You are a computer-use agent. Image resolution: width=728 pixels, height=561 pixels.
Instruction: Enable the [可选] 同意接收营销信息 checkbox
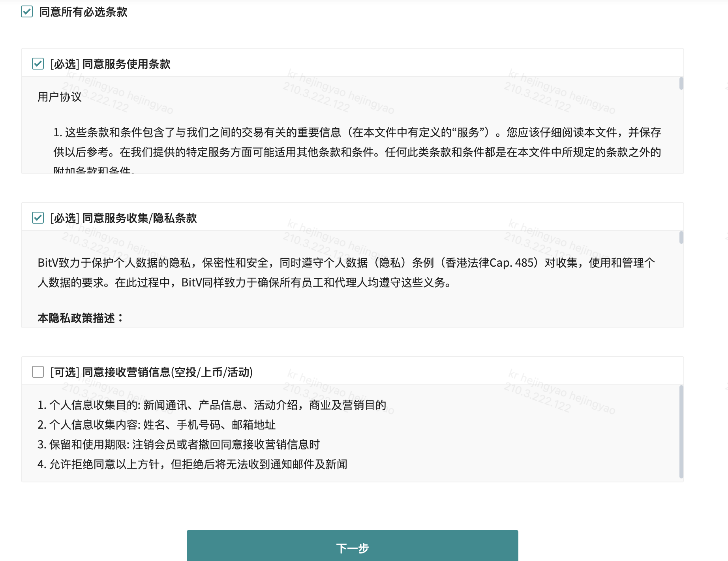38,372
